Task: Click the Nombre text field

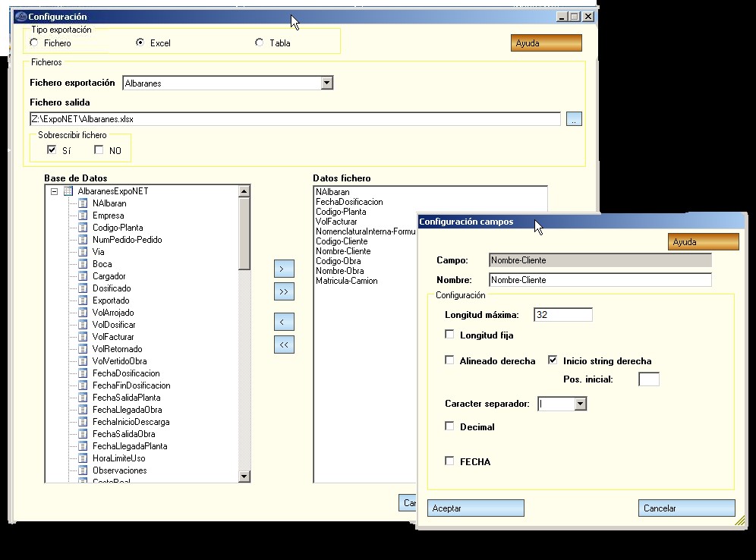Action: coord(600,280)
